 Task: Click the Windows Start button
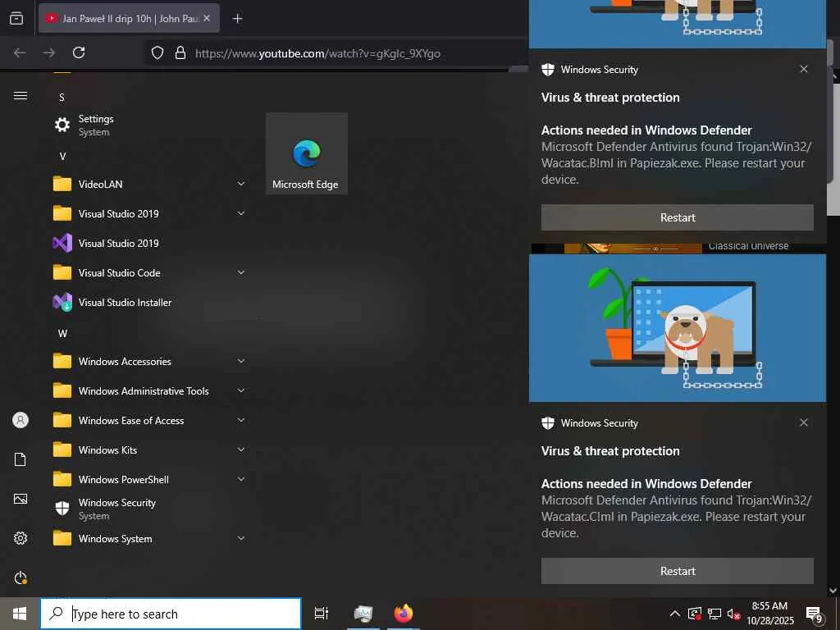(x=20, y=614)
